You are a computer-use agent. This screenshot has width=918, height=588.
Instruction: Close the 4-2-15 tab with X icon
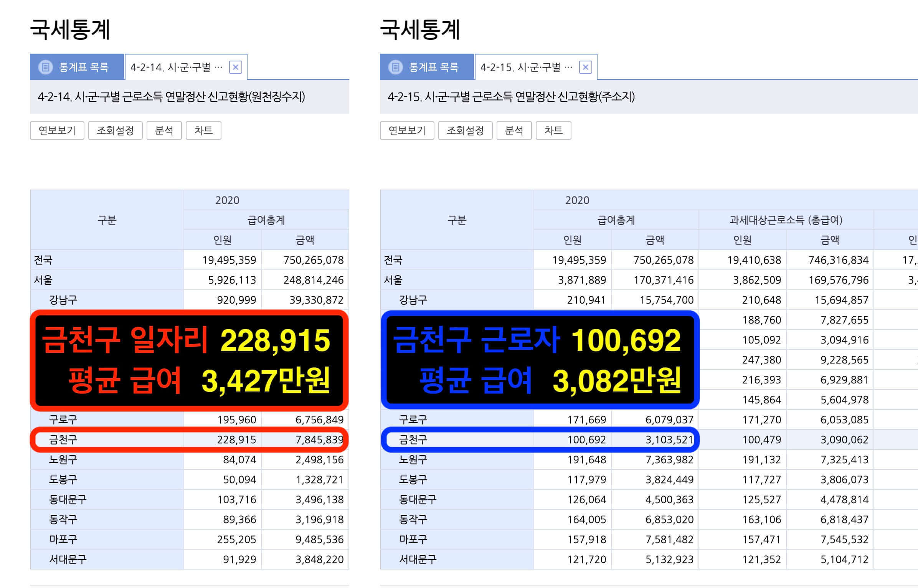click(585, 68)
